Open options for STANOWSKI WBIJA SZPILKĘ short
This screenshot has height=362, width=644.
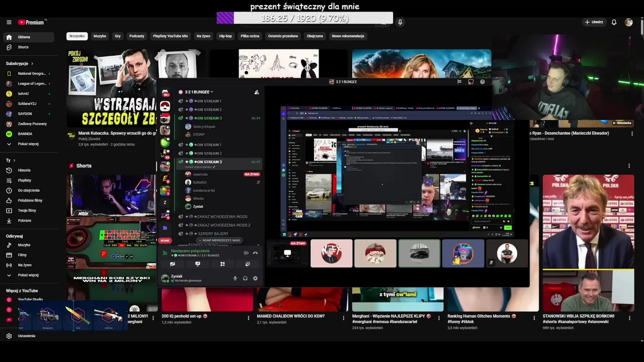(x=629, y=318)
